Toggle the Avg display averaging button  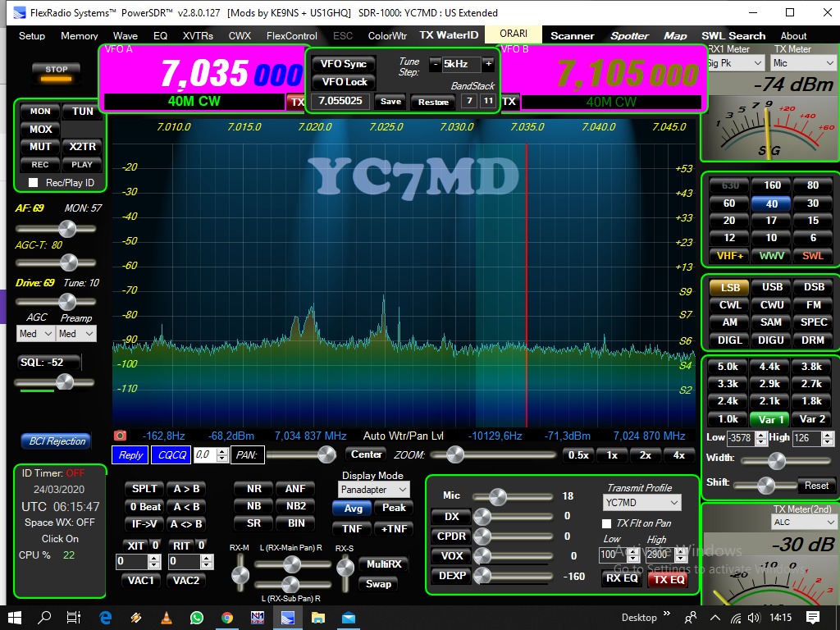point(353,508)
